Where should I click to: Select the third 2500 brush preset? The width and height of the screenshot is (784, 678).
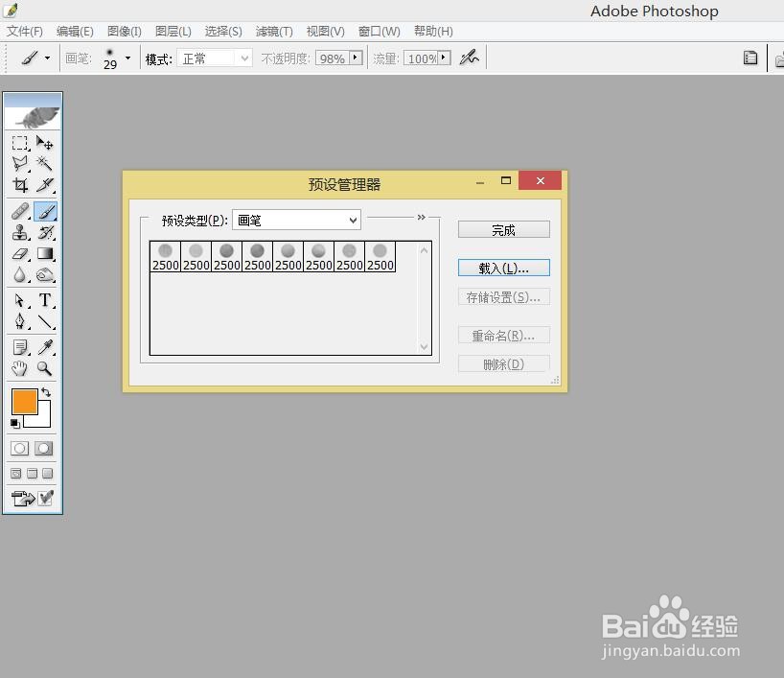tap(227, 257)
